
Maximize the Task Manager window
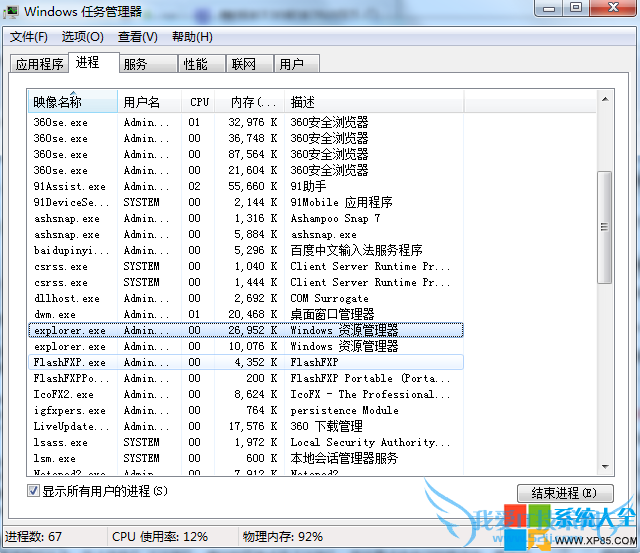(576, 8)
